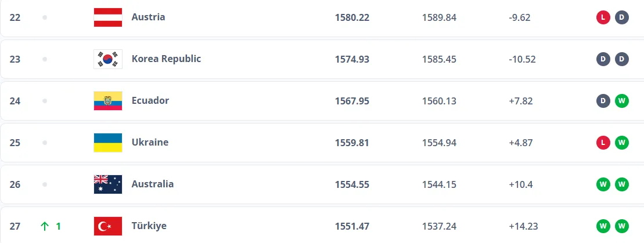Click Australia's total points 1554.55
Viewport: 644px width, 243px height.
(352, 184)
